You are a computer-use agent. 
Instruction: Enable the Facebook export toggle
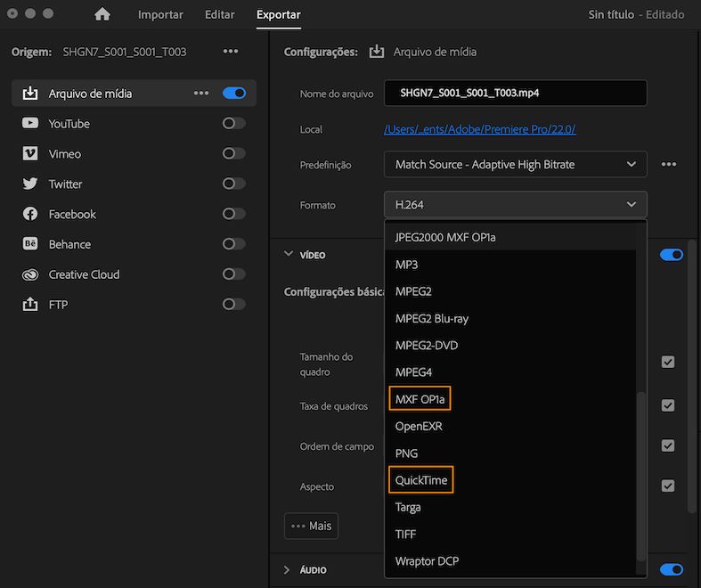point(233,214)
